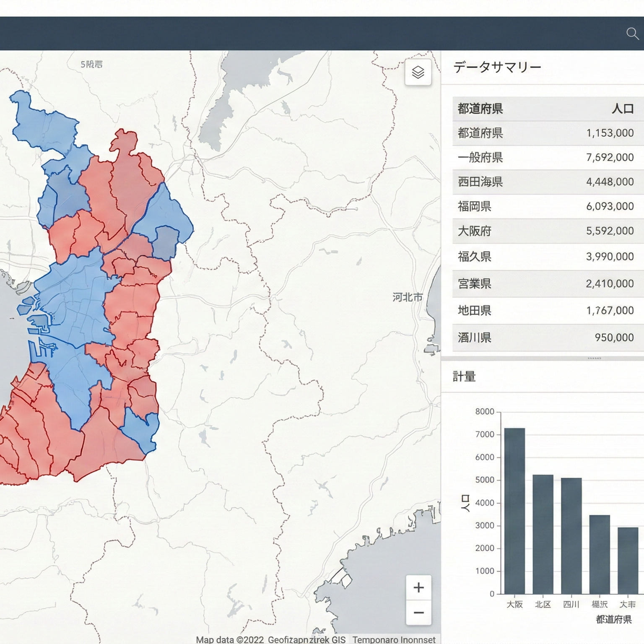Screen dimensions: 644x644
Task: Select the 西田海県 table row
Action: point(545,182)
